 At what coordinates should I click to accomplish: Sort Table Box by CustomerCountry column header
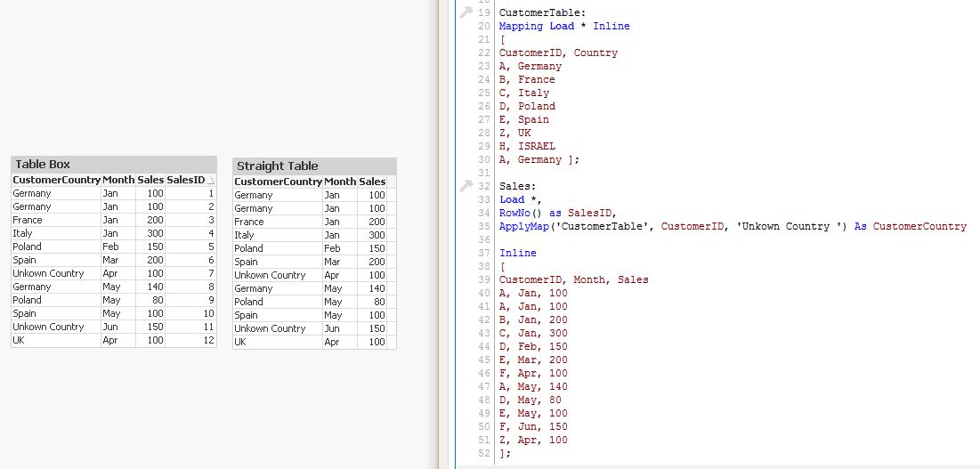click(x=56, y=180)
